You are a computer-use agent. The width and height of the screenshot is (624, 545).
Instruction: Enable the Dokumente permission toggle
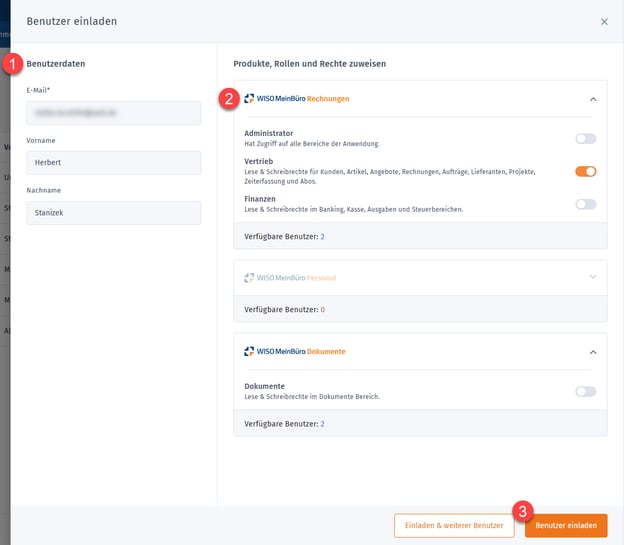[x=585, y=391]
